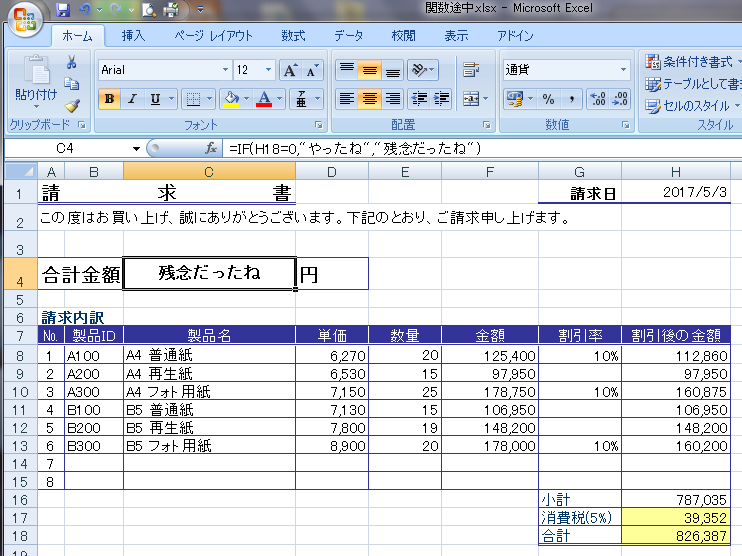
Task: Click the Cut scissors icon
Action: click(x=72, y=62)
